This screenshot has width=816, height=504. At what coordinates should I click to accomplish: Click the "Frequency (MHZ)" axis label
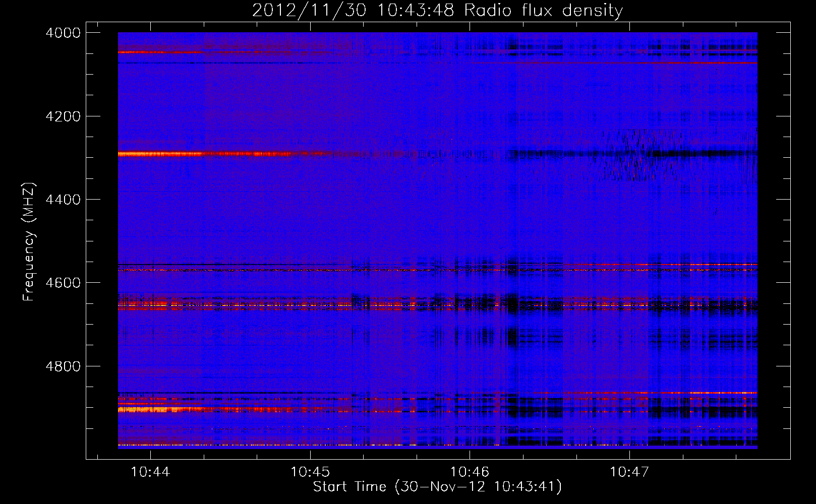coord(29,242)
